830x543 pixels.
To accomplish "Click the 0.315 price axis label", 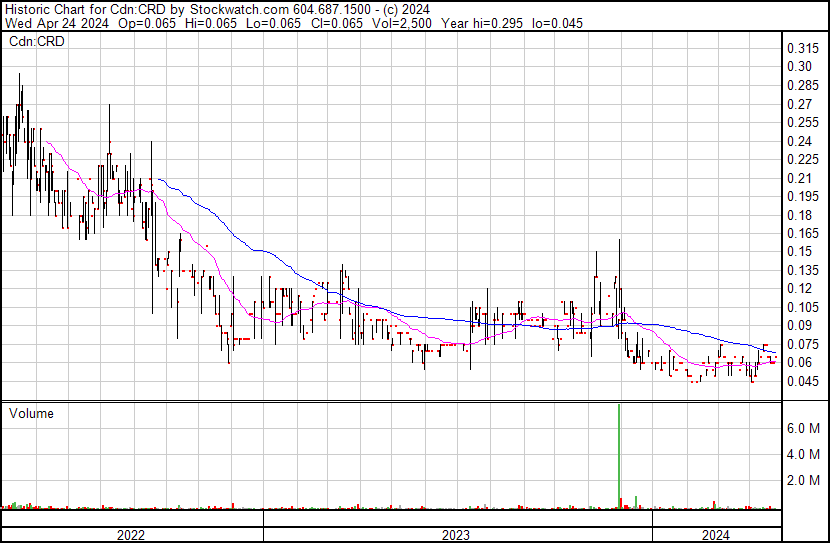I will coord(803,48).
